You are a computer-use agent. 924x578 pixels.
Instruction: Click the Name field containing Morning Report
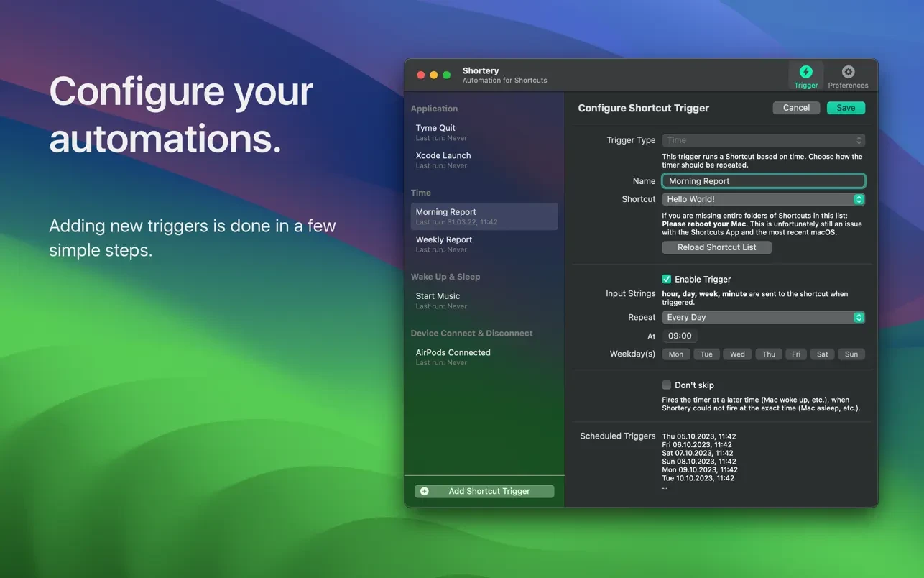763,181
